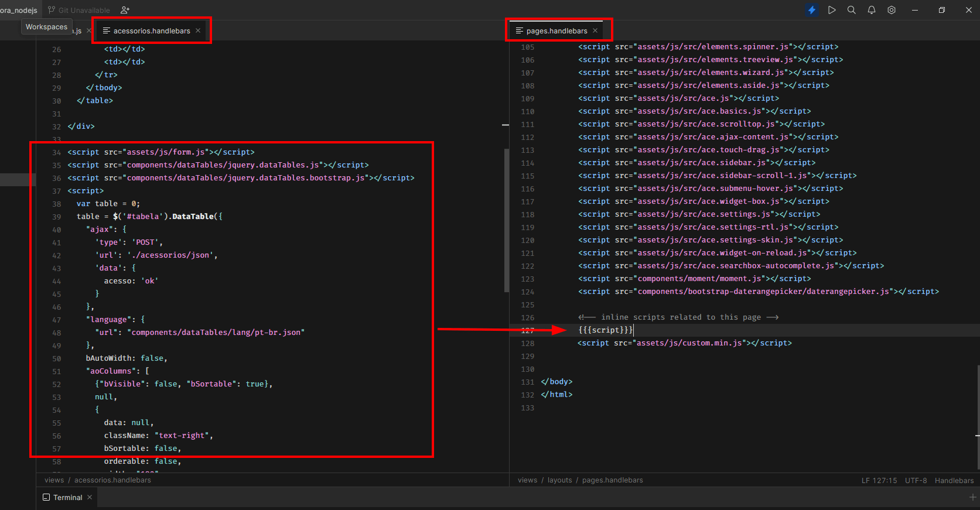Click elements.spinner.js script line
The image size is (980, 510).
[708, 47]
